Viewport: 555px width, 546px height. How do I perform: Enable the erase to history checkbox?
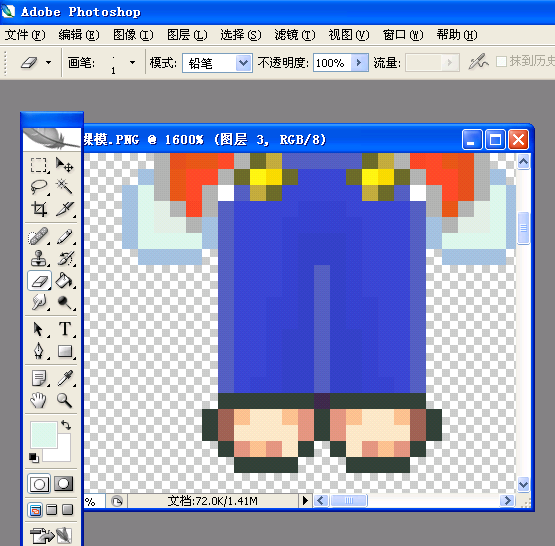(x=501, y=62)
